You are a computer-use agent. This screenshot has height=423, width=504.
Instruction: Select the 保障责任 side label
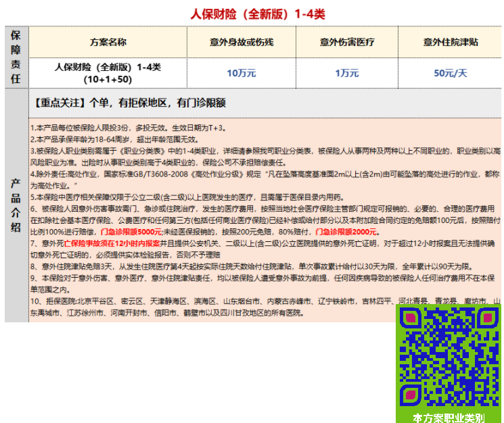click(x=16, y=57)
